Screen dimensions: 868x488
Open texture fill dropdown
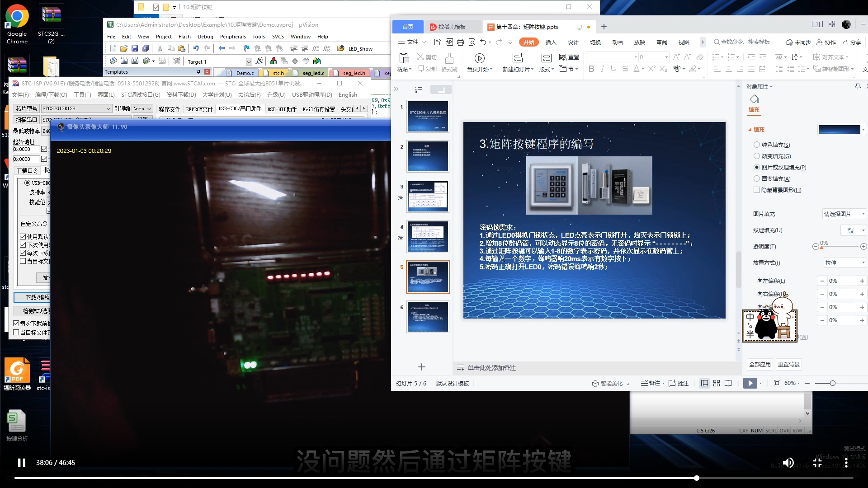tap(854, 230)
